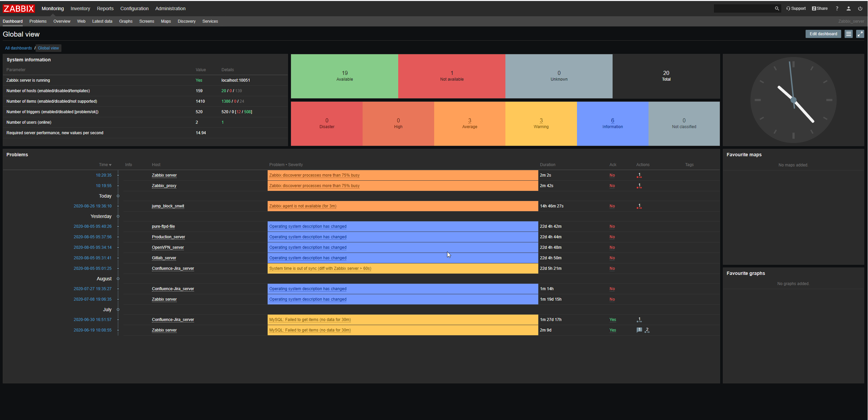Enter fullscreen mode with the expand icon

click(x=860, y=34)
